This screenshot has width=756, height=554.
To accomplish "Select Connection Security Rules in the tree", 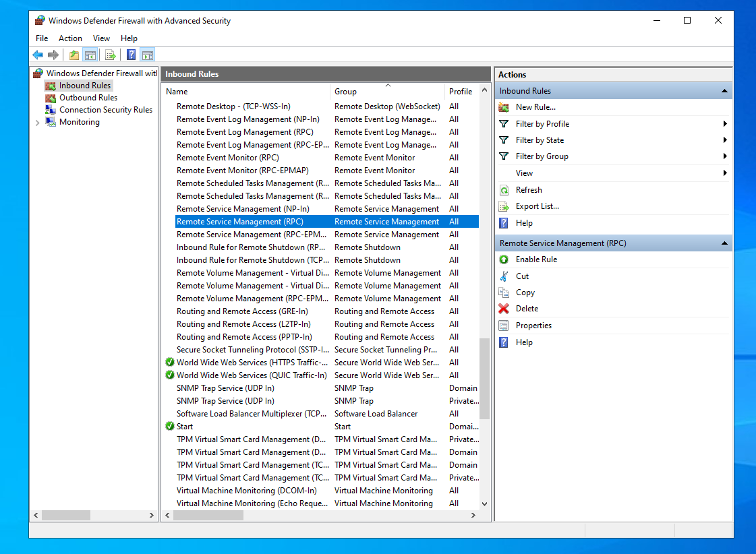I will click(106, 110).
